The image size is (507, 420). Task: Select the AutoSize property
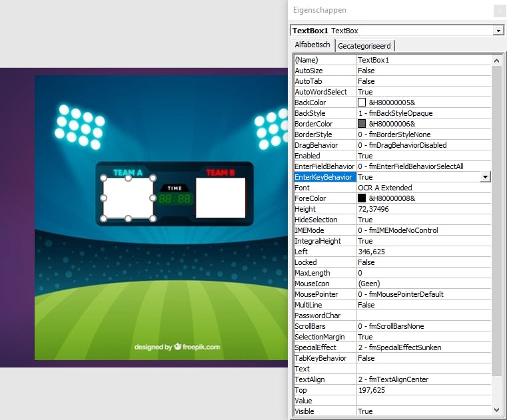[x=325, y=71]
